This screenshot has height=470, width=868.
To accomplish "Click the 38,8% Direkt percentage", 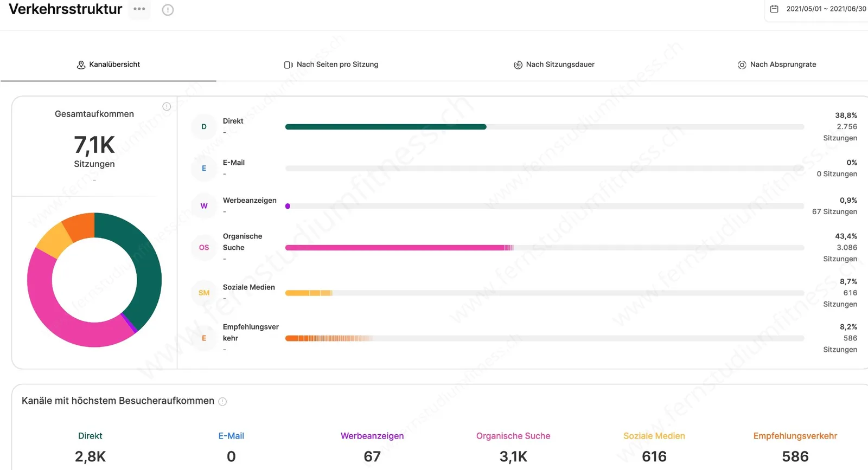I will (846, 115).
